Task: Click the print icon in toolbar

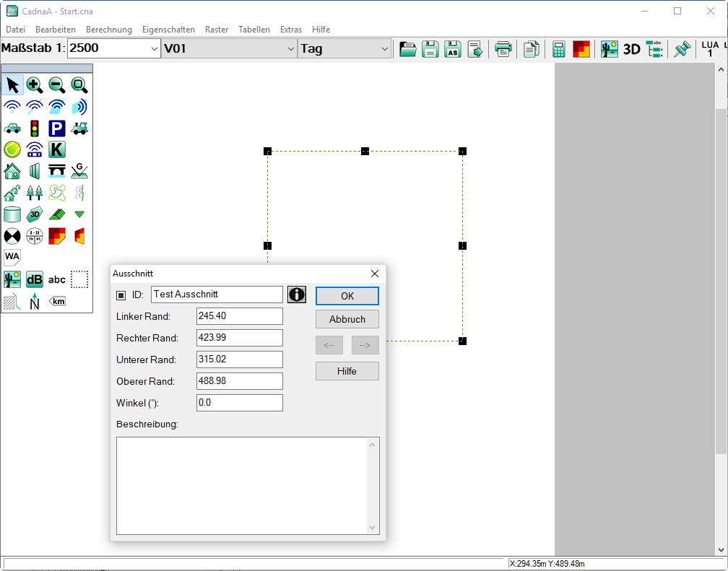Action: click(503, 49)
